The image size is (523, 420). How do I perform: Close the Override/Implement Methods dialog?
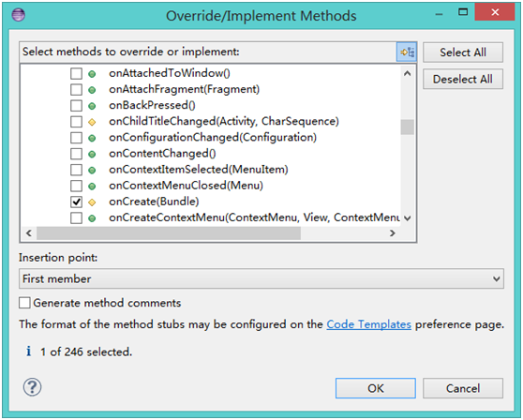point(495,12)
